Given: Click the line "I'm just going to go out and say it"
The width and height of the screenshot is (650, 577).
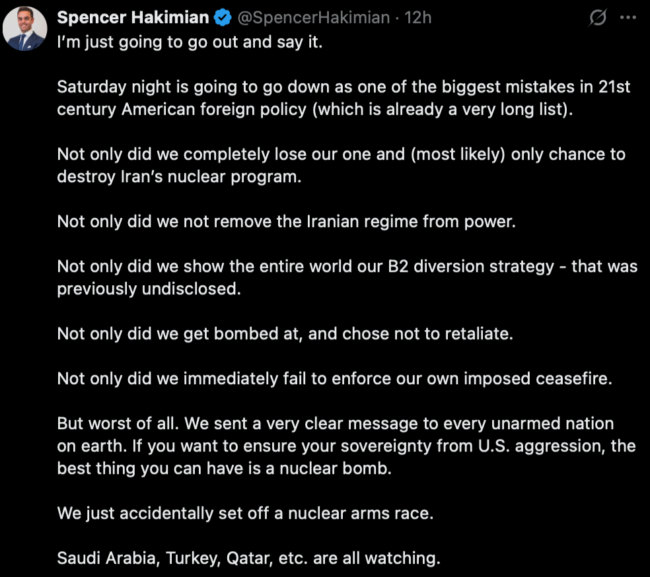Looking at the screenshot, I should click(x=189, y=42).
